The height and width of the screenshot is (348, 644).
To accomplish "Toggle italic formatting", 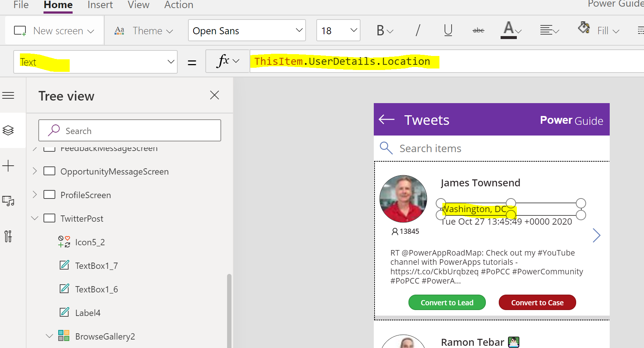I will pos(418,30).
